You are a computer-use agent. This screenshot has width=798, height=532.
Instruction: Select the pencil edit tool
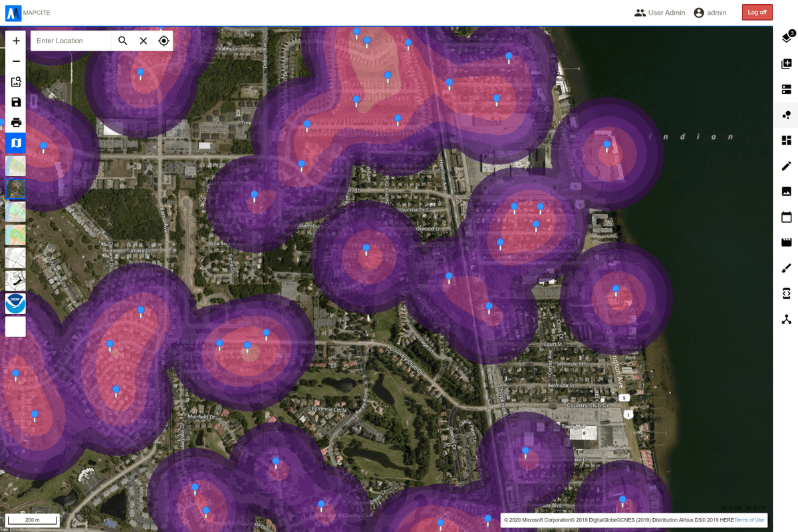coord(787,166)
